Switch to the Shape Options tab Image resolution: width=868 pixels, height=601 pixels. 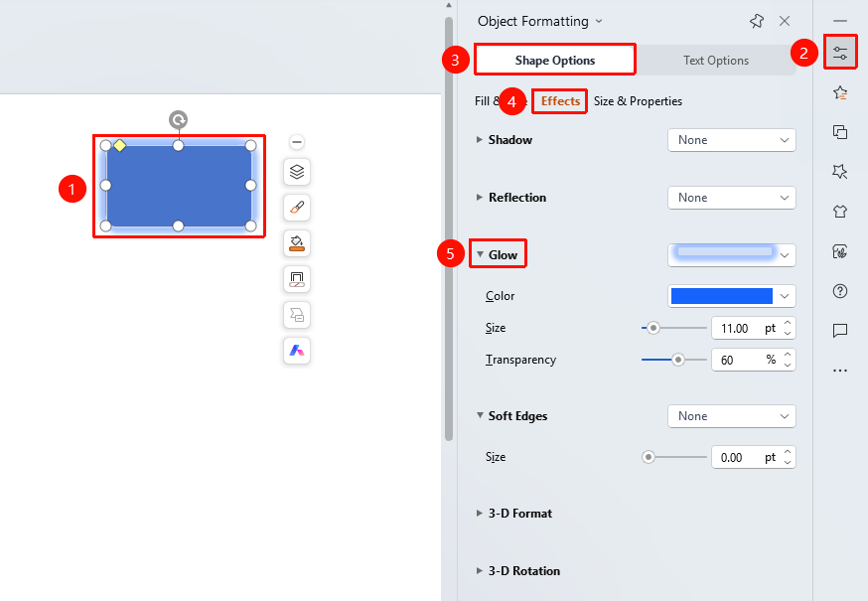[x=555, y=60]
